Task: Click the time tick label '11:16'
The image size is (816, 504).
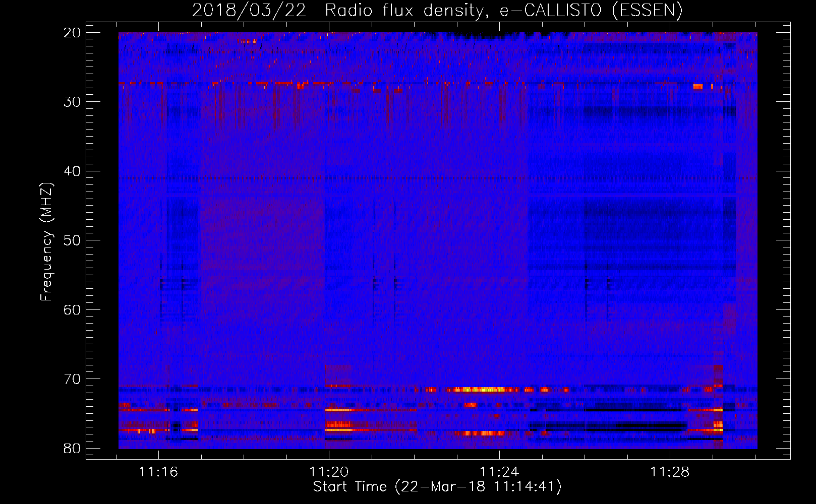Action: coord(158,472)
